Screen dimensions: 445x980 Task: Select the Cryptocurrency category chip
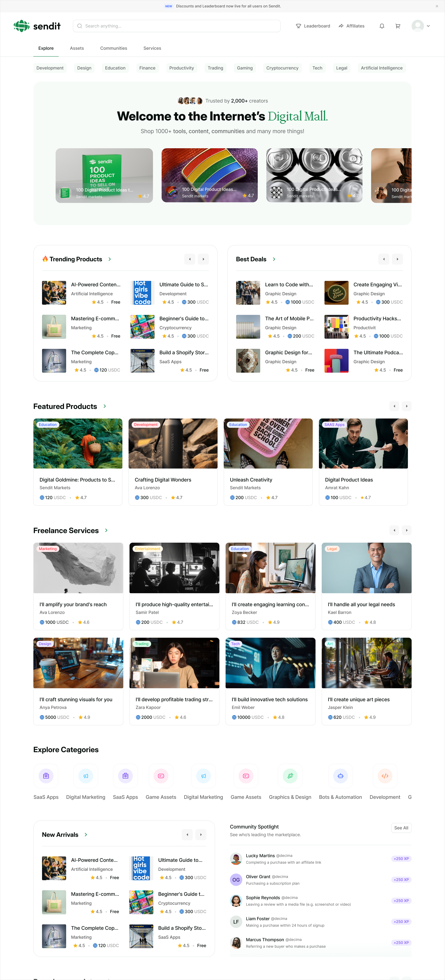pos(282,68)
